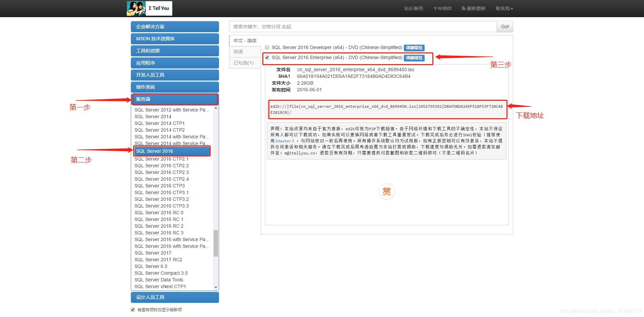Click the 2016-06-01 release date value
This screenshot has width=644, height=317.
309,90
